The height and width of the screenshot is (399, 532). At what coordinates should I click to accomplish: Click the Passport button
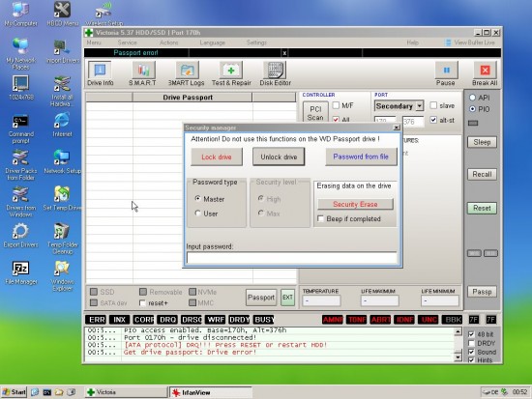pos(261,298)
